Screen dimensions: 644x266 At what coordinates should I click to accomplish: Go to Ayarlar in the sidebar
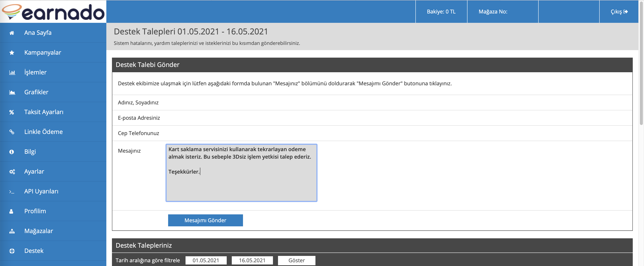pyautogui.click(x=53, y=172)
